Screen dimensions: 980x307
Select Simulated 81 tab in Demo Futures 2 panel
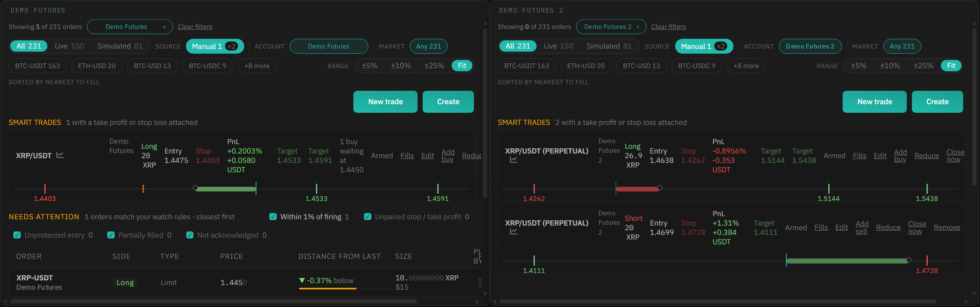coord(609,46)
